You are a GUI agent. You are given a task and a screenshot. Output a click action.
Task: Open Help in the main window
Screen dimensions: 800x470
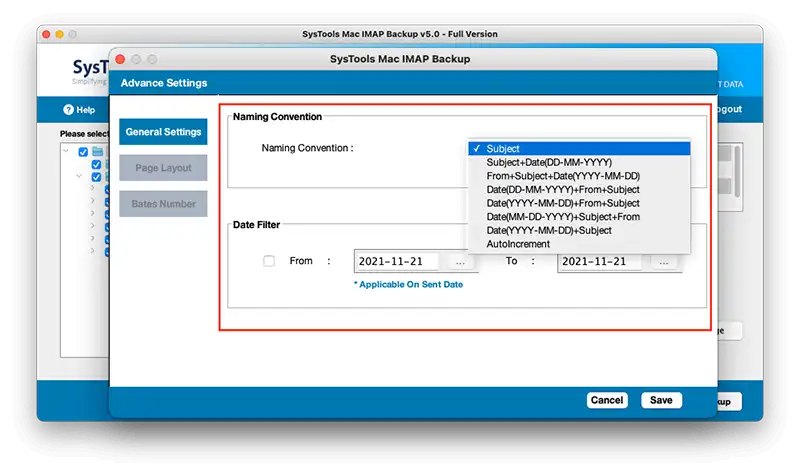pyautogui.click(x=79, y=110)
